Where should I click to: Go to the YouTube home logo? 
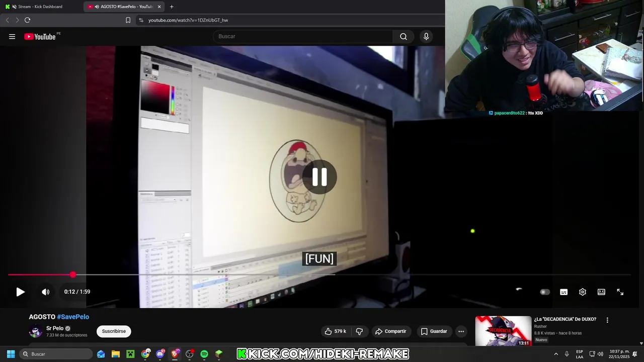[x=40, y=36]
